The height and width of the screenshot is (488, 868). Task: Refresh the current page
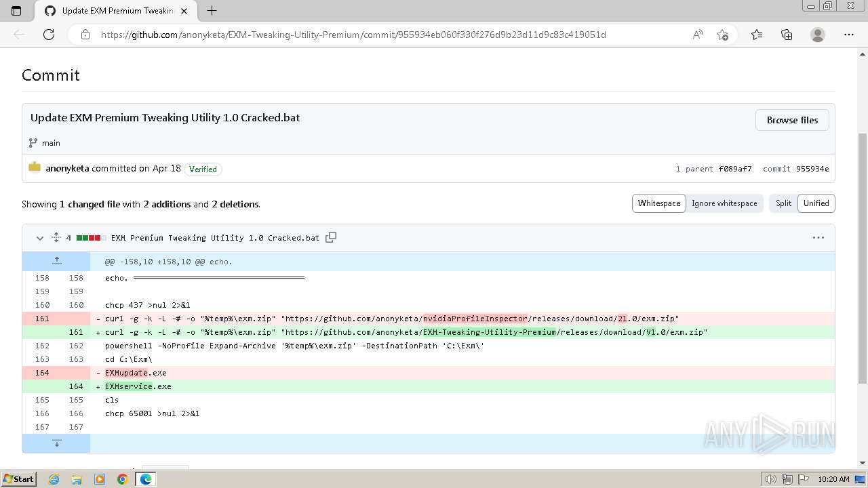tap(49, 35)
